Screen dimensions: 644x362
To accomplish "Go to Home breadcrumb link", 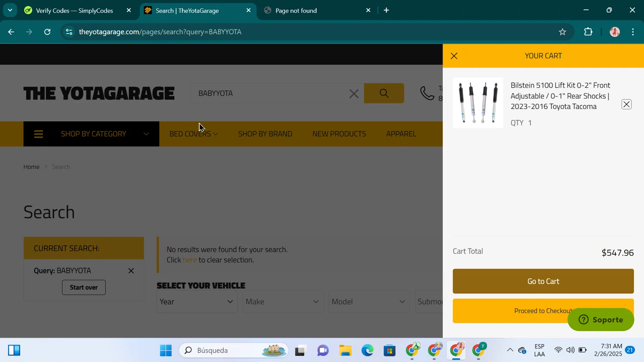I will 31,167.
